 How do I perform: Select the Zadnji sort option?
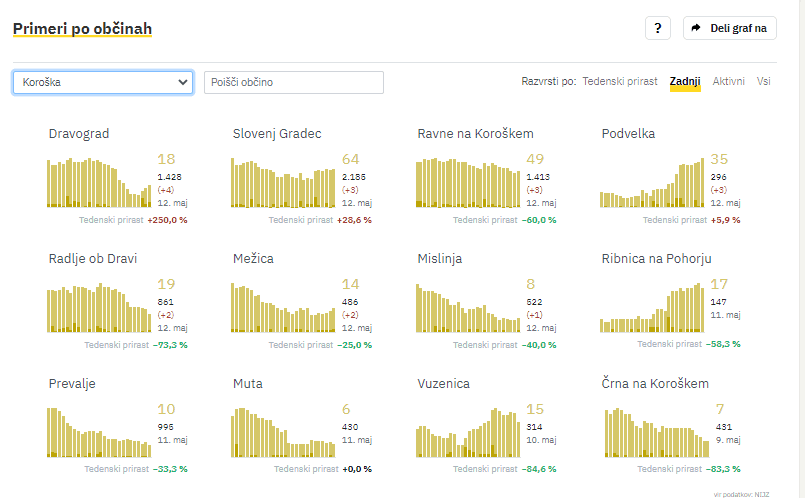pyautogui.click(x=685, y=81)
